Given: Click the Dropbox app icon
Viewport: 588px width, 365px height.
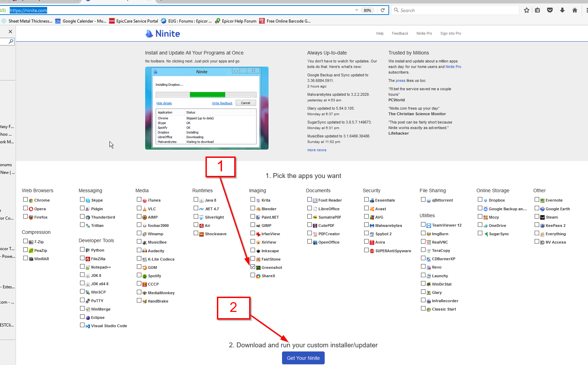Looking at the screenshot, I should coord(486,201).
